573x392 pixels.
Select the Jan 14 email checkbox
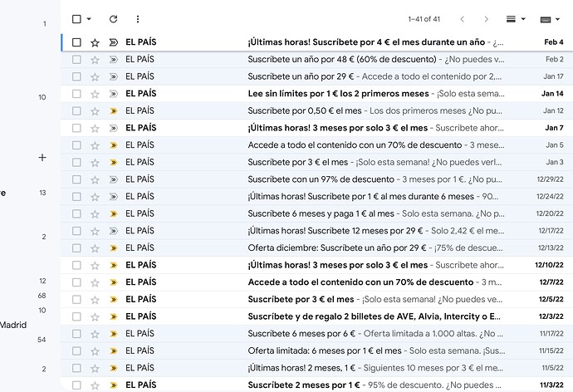click(76, 94)
